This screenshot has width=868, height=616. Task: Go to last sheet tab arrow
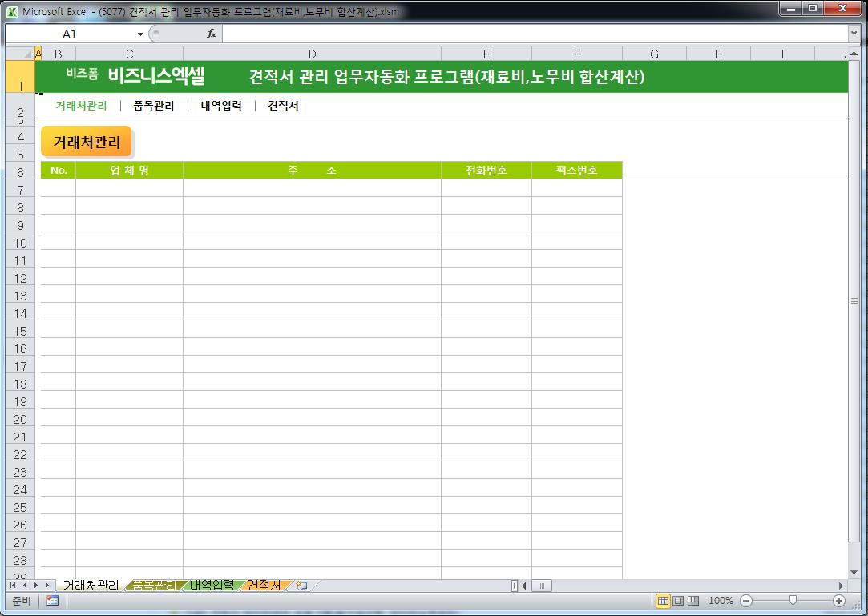[x=47, y=585]
